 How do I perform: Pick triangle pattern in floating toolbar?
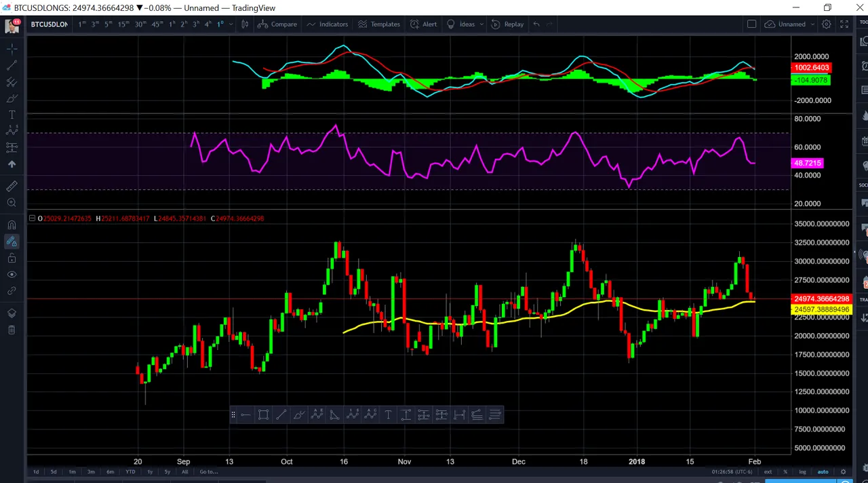point(335,414)
